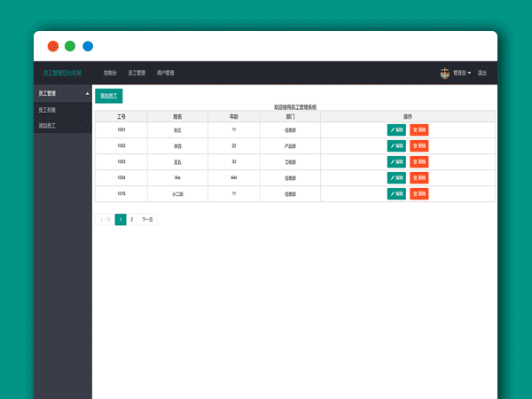Go to 员工管理 in the top navbar
532x399 pixels.
(x=137, y=73)
